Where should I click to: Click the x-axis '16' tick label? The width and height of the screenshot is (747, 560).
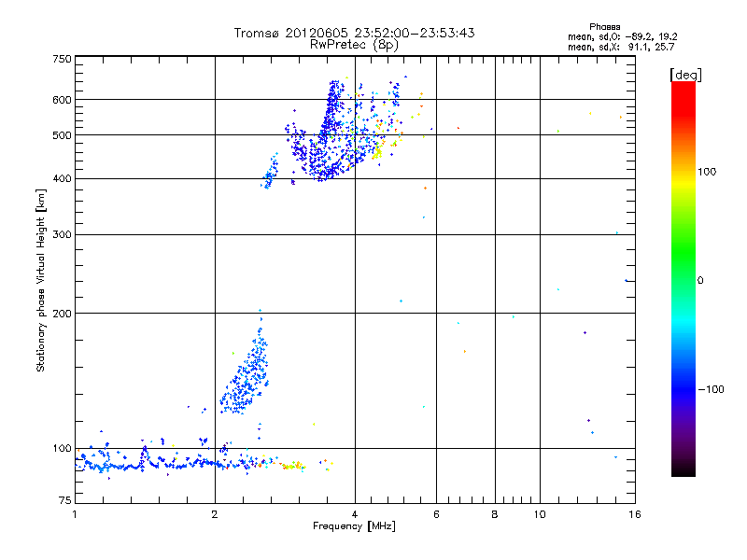pos(635,514)
